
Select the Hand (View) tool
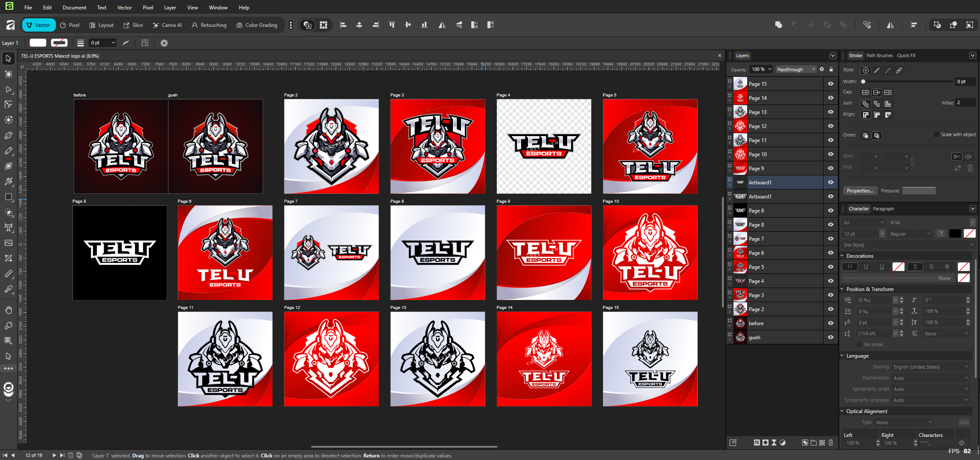click(x=9, y=310)
